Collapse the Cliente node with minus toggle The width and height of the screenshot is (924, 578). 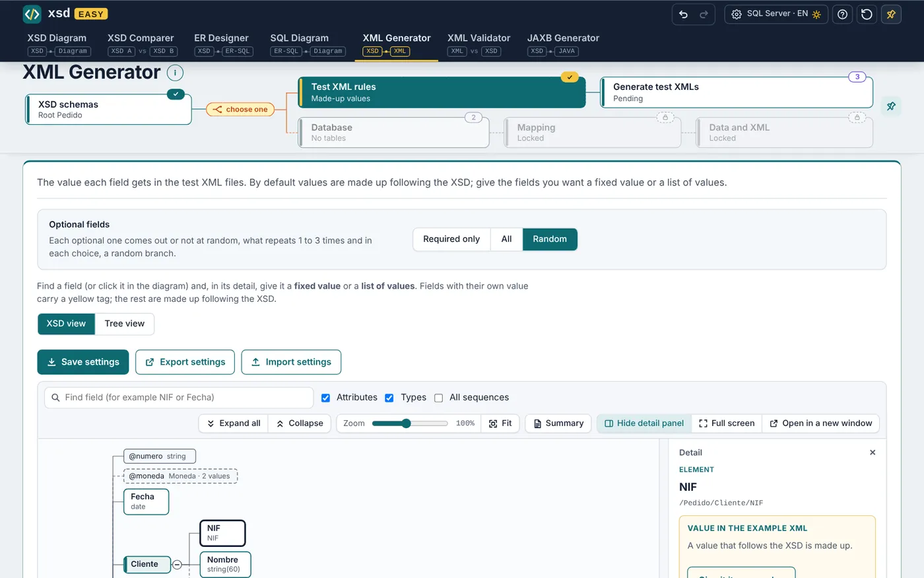(177, 565)
